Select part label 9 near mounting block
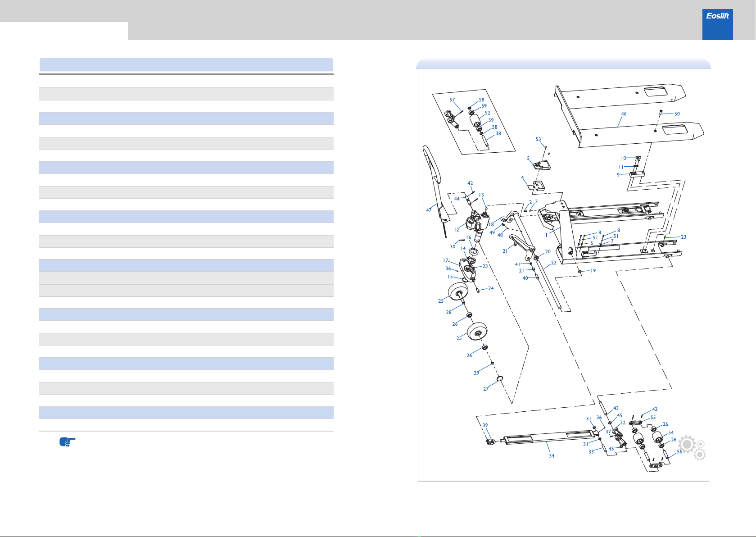The image size is (756, 537). [618, 175]
